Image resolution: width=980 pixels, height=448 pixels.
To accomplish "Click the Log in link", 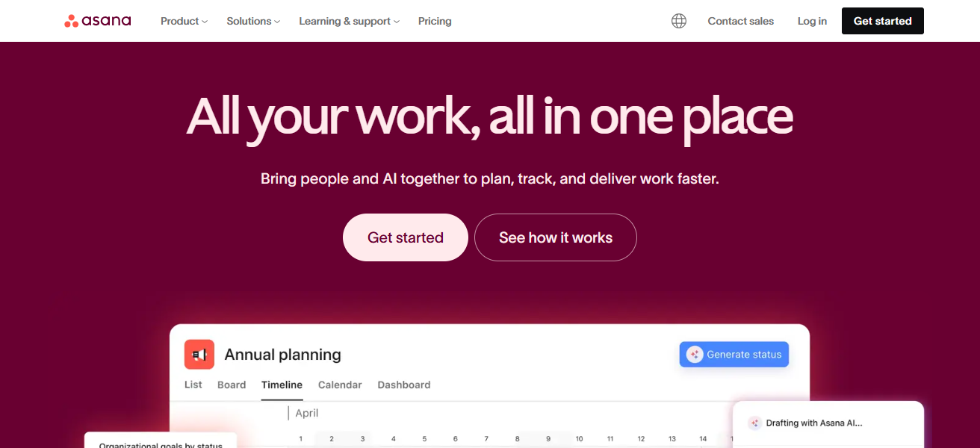I will click(812, 21).
